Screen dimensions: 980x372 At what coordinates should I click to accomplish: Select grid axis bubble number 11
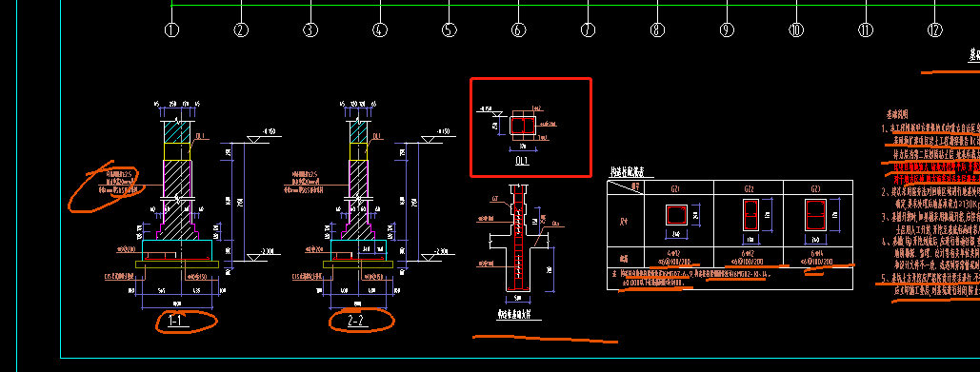[866, 29]
